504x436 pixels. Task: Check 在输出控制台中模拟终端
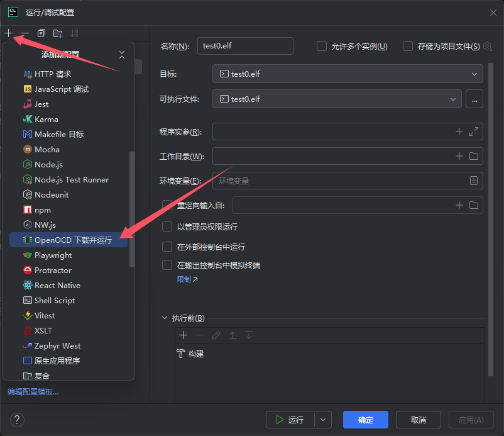(x=167, y=265)
